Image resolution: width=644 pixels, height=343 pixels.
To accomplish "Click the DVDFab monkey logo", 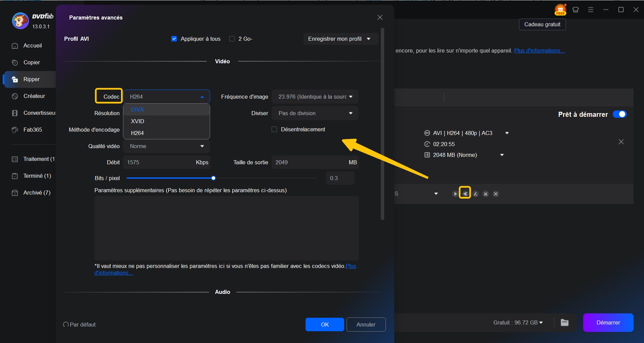I will click(x=20, y=21).
